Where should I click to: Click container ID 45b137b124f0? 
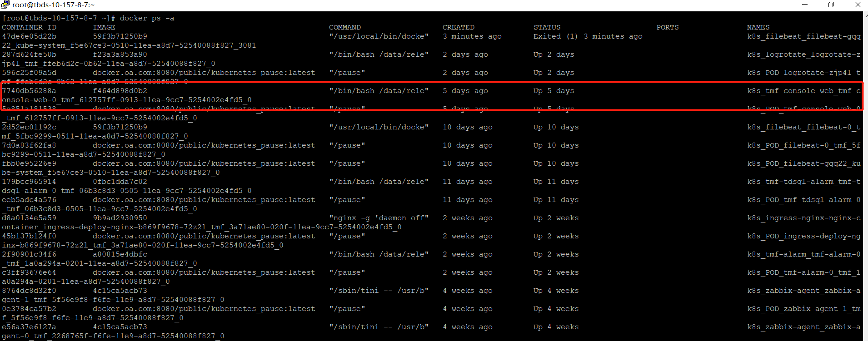point(29,236)
